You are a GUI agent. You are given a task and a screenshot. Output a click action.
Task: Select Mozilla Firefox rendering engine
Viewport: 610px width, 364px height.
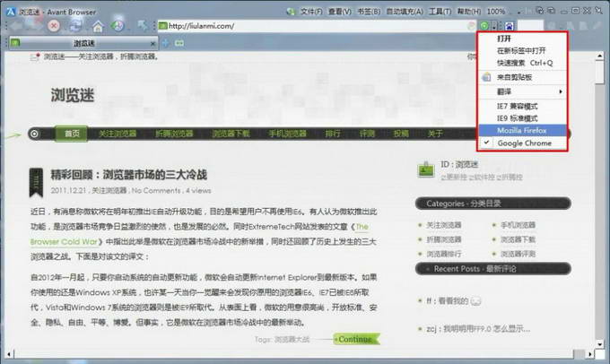(x=522, y=130)
